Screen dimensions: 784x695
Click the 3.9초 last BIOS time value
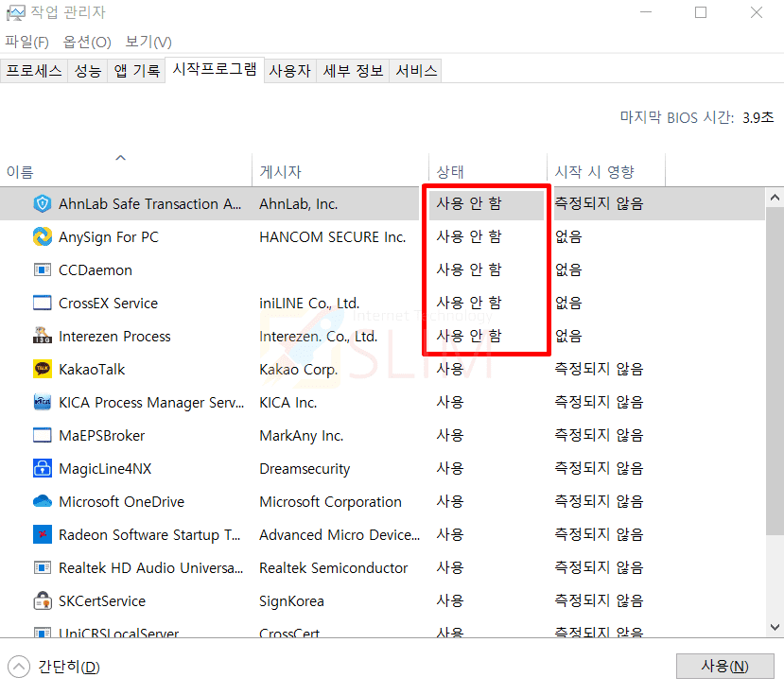(758, 117)
